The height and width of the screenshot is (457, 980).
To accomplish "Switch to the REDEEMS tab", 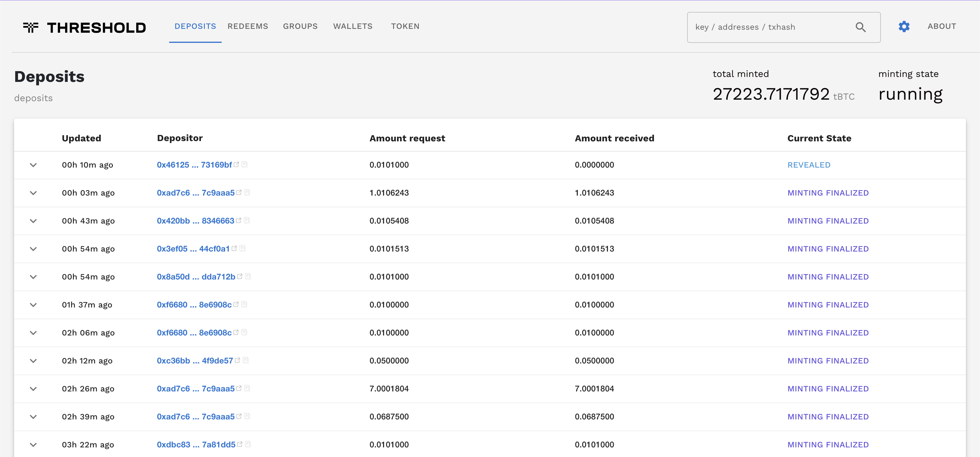I will (x=248, y=26).
